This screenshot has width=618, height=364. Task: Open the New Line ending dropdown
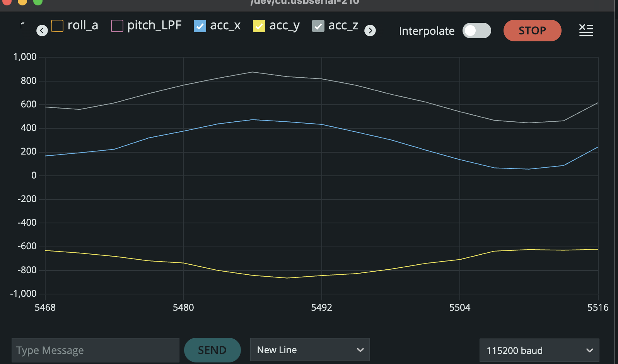pyautogui.click(x=310, y=350)
